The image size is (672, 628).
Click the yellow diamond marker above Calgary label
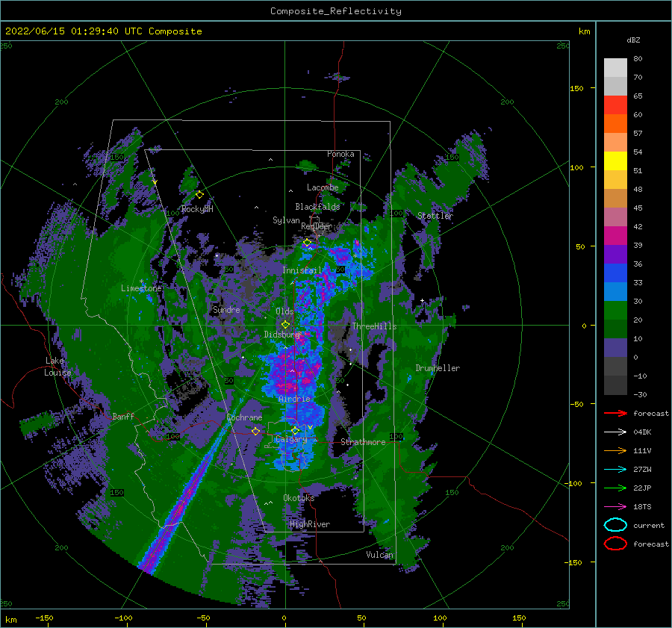point(295,430)
